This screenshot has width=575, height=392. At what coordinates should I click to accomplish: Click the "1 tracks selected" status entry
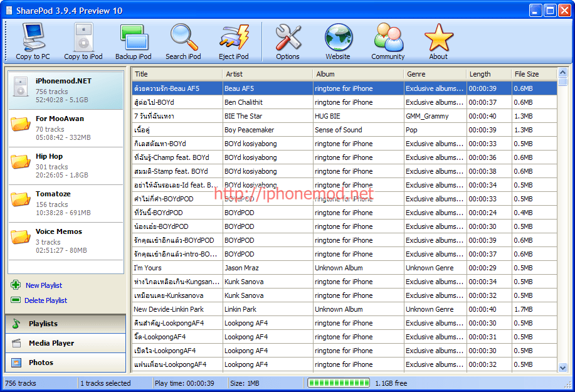pos(105,383)
